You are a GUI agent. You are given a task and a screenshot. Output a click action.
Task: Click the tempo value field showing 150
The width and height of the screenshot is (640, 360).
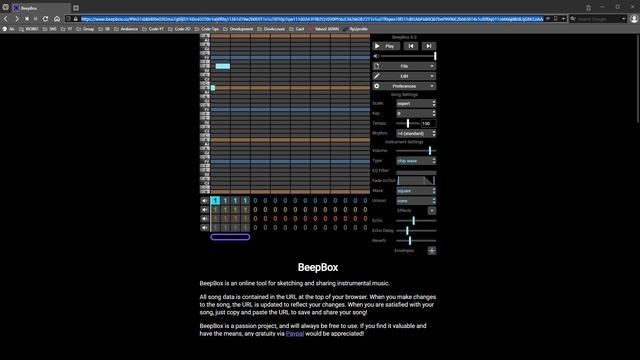click(x=428, y=123)
